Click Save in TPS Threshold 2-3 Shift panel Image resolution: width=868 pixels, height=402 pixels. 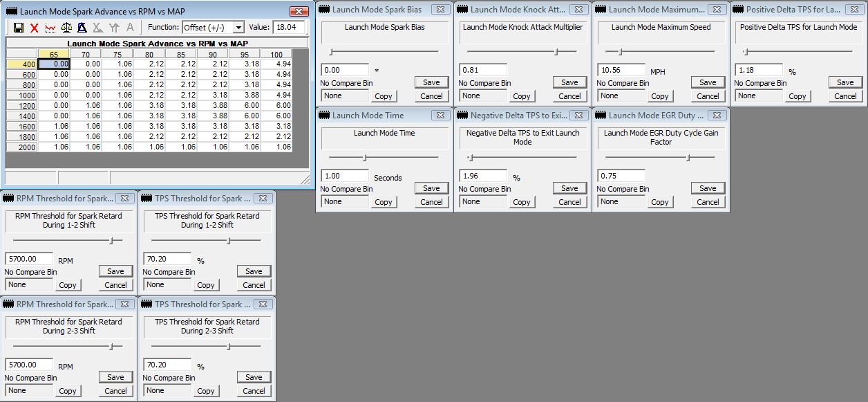254,377
